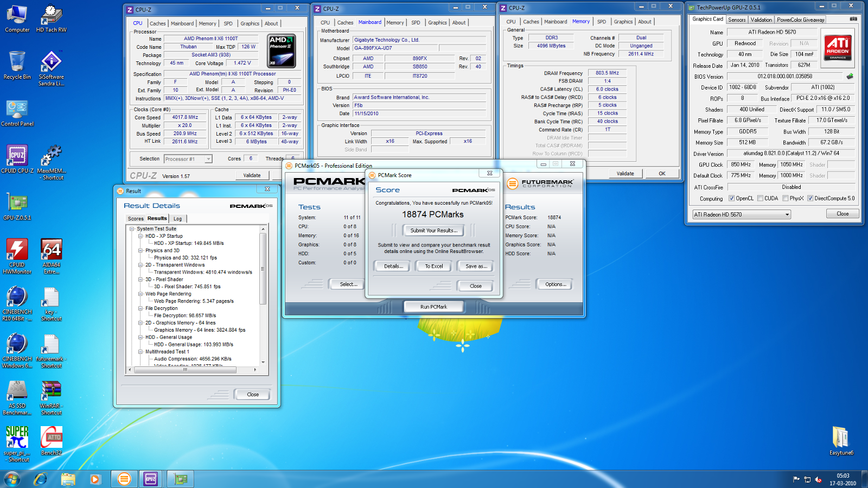Open key Shortcut desktop file
The image size is (868, 488).
[51, 303]
